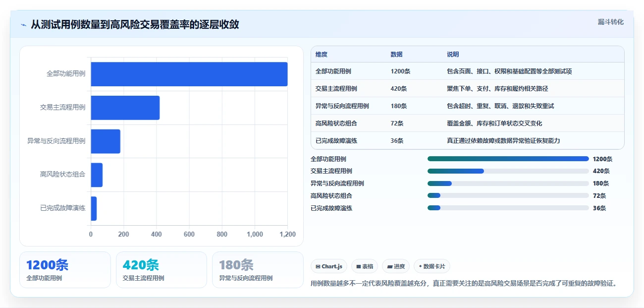Click the x-axis tick label 1,200

coord(287,235)
